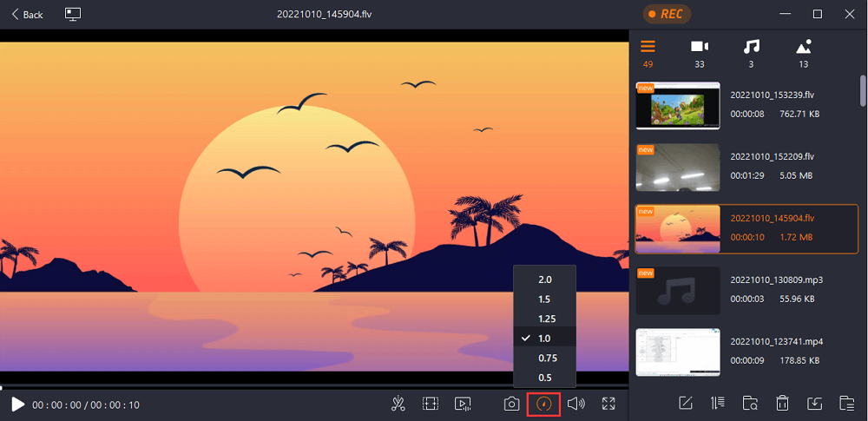
Task: Rename the recording with the pencil edit icon
Action: [x=686, y=403]
